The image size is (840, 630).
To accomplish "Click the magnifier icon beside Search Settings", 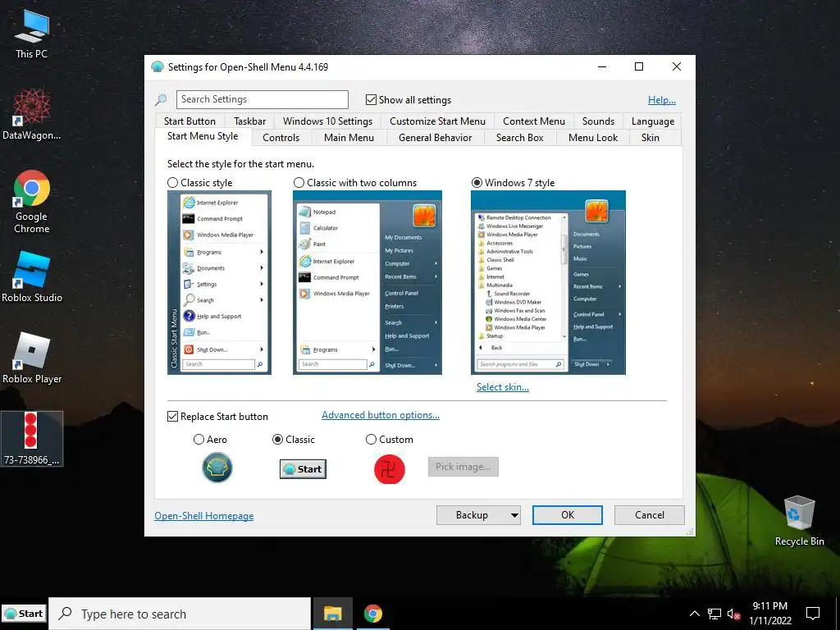I will (x=161, y=99).
